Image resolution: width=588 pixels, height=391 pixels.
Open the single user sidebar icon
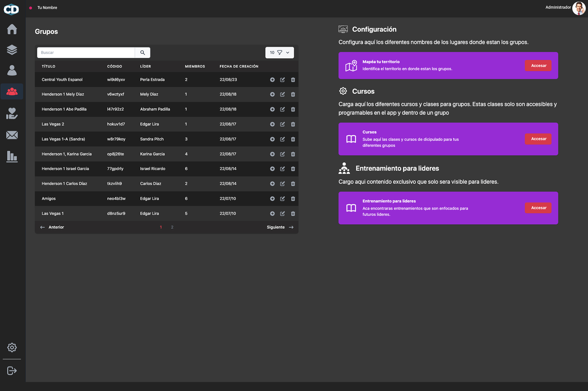click(x=12, y=70)
